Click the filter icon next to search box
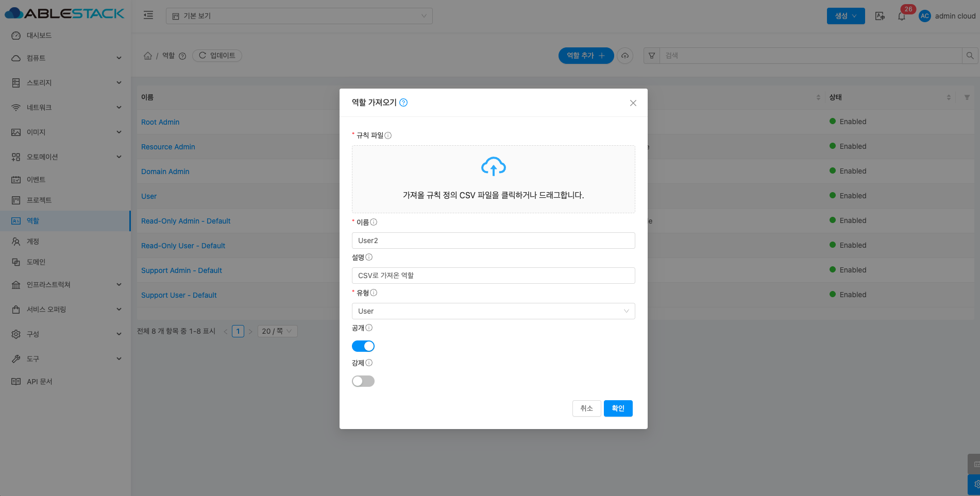The image size is (980, 496). click(652, 56)
